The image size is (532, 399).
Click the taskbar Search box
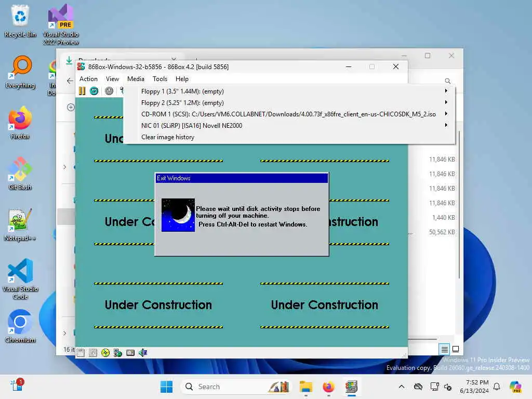coord(237,387)
